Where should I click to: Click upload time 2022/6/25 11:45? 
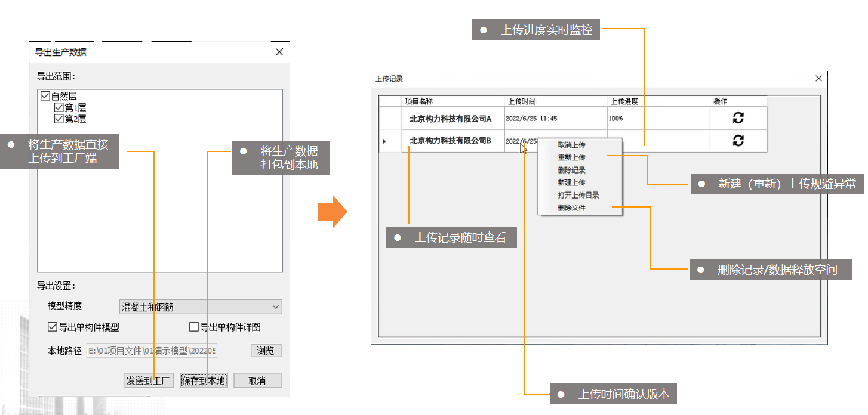tap(531, 119)
